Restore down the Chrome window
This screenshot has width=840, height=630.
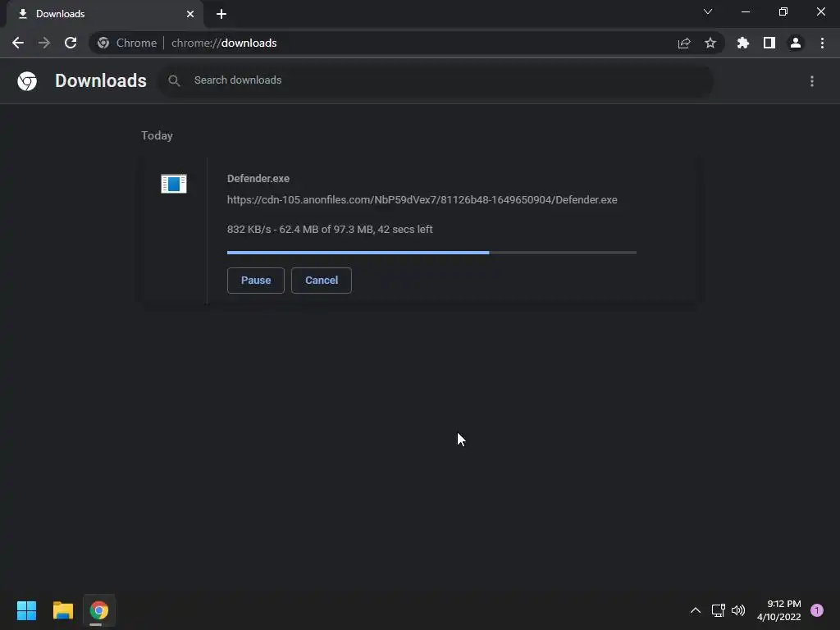[x=783, y=11]
